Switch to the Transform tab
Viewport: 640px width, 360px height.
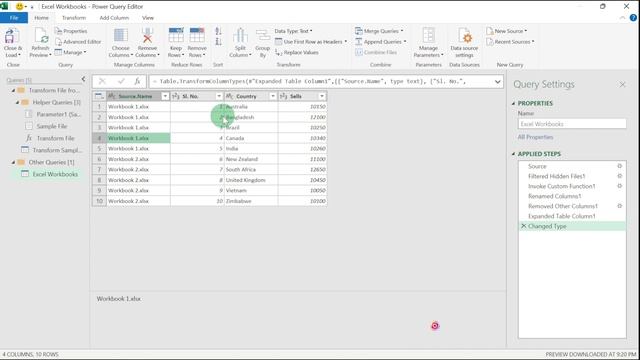74,18
